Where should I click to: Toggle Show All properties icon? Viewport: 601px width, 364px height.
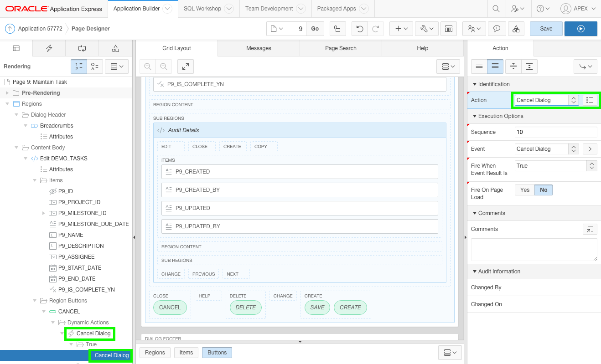pyautogui.click(x=495, y=67)
